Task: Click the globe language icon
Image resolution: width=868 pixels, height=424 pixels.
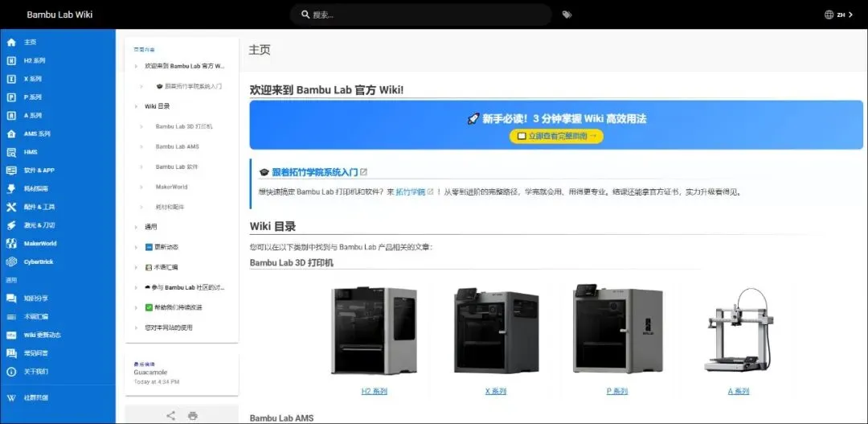Action: pos(829,15)
